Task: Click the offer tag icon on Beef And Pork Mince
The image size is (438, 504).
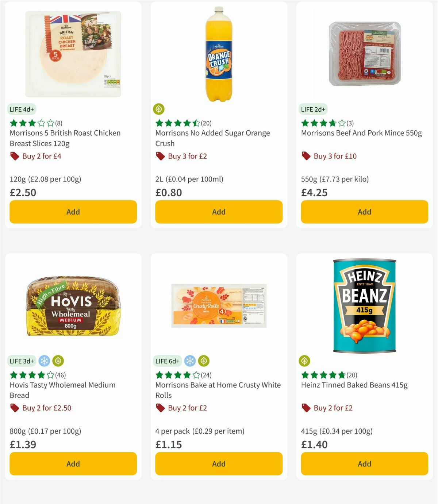Action: coord(306,156)
